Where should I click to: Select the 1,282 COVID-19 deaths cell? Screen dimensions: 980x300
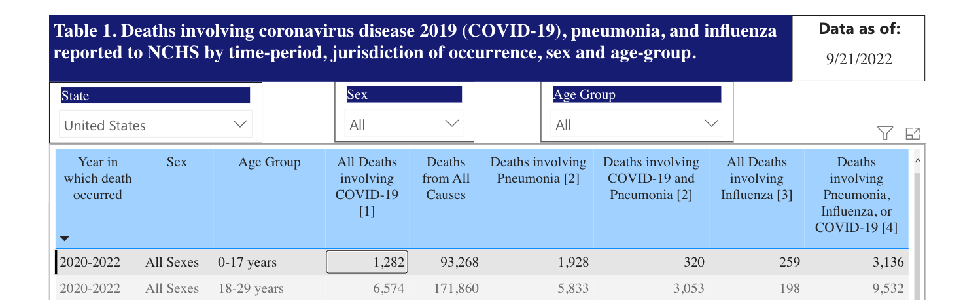coord(367,263)
